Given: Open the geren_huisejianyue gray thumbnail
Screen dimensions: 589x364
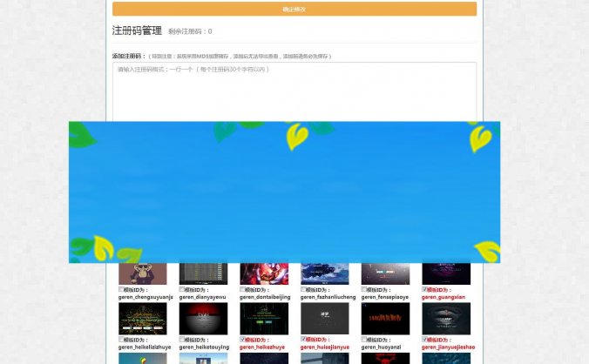Looking at the screenshot, I should [x=325, y=319].
